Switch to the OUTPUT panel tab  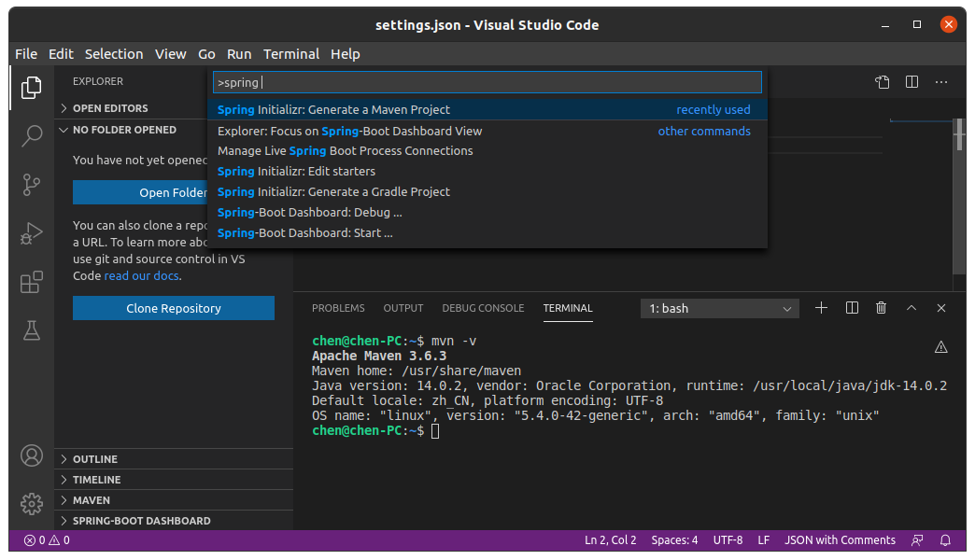(403, 308)
